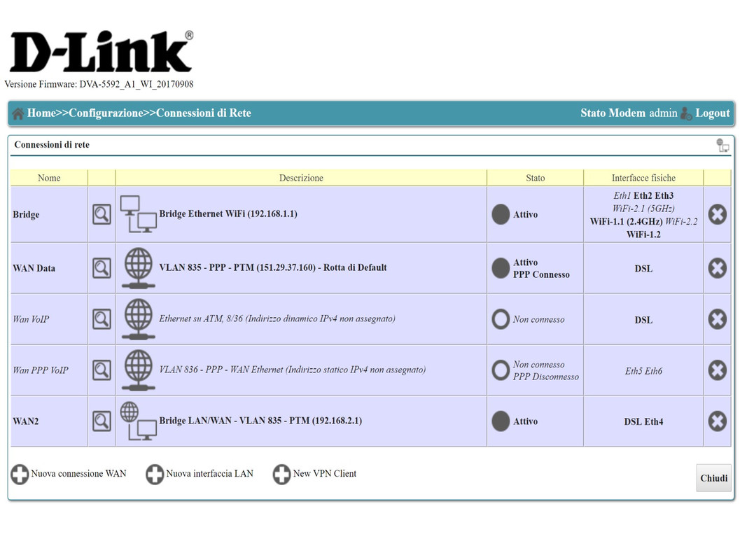Open Configurazione from the breadcrumb
The width and height of the screenshot is (747, 560).
click(x=106, y=113)
